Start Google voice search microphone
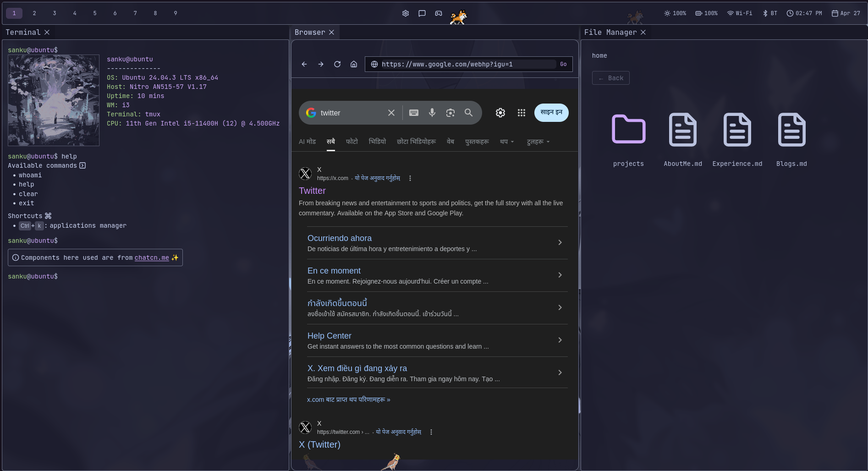Image resolution: width=868 pixels, height=471 pixels. coord(432,113)
